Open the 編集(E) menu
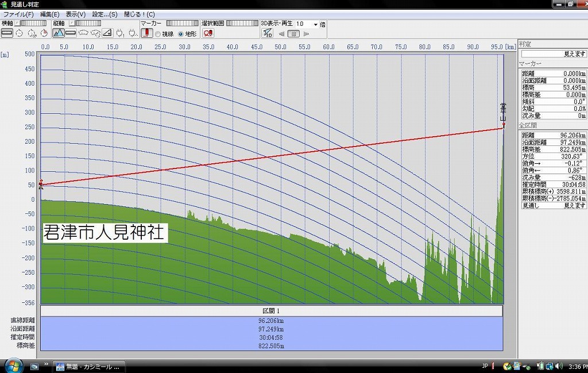The height and width of the screenshot is (373, 588). [x=49, y=14]
